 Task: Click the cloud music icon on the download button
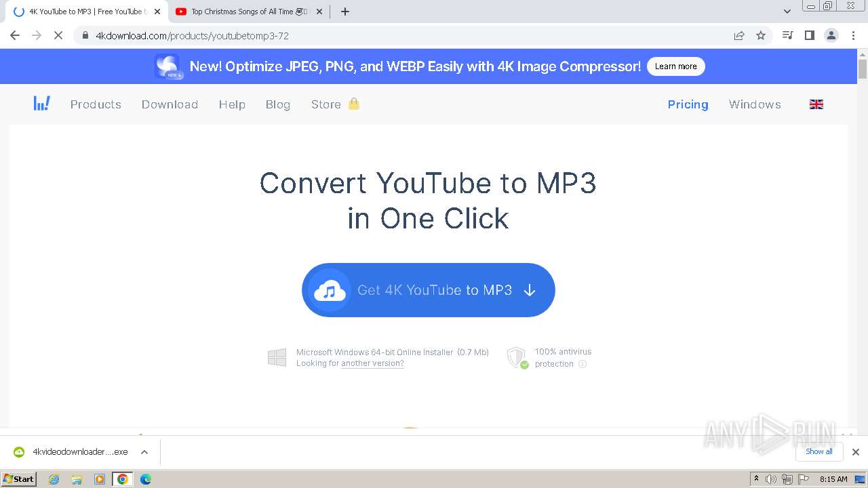330,290
